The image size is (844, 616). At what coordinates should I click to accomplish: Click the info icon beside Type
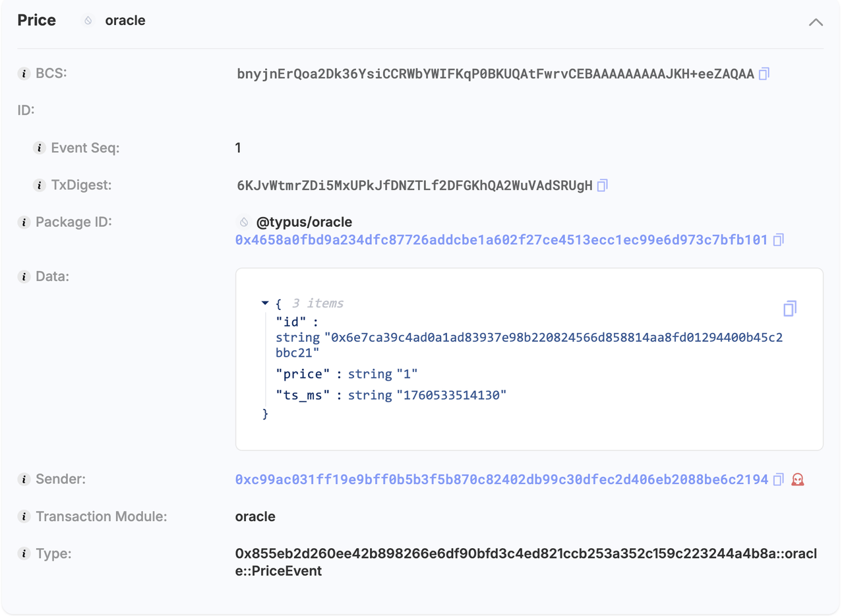point(24,554)
